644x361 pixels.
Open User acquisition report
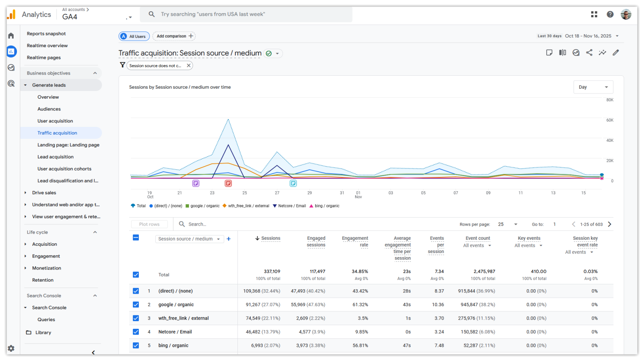pyautogui.click(x=55, y=121)
